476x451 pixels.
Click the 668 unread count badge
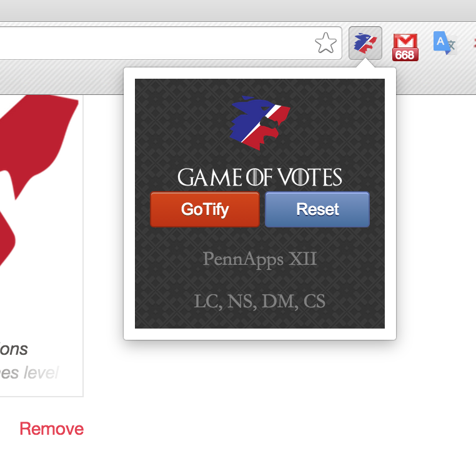(405, 55)
